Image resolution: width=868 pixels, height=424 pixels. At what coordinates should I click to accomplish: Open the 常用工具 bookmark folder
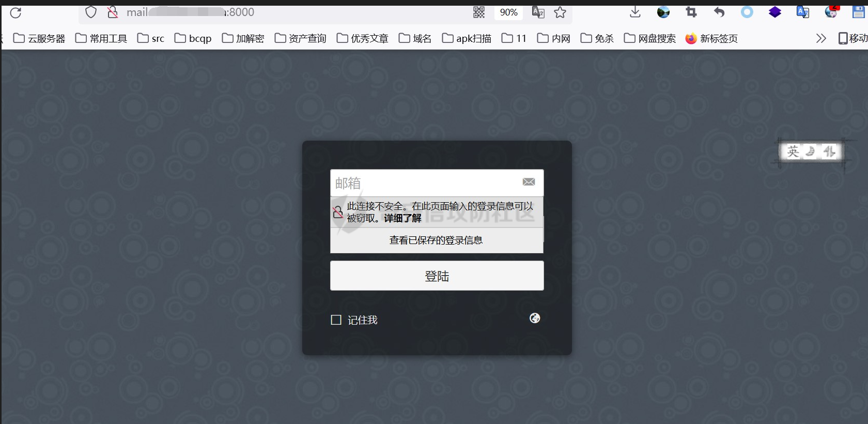(102, 38)
